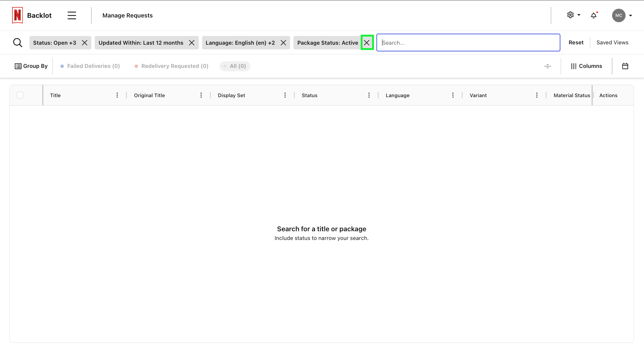Screen dimensions: 644x364
Task: Open the hamburger navigation menu
Action: pos(72,15)
